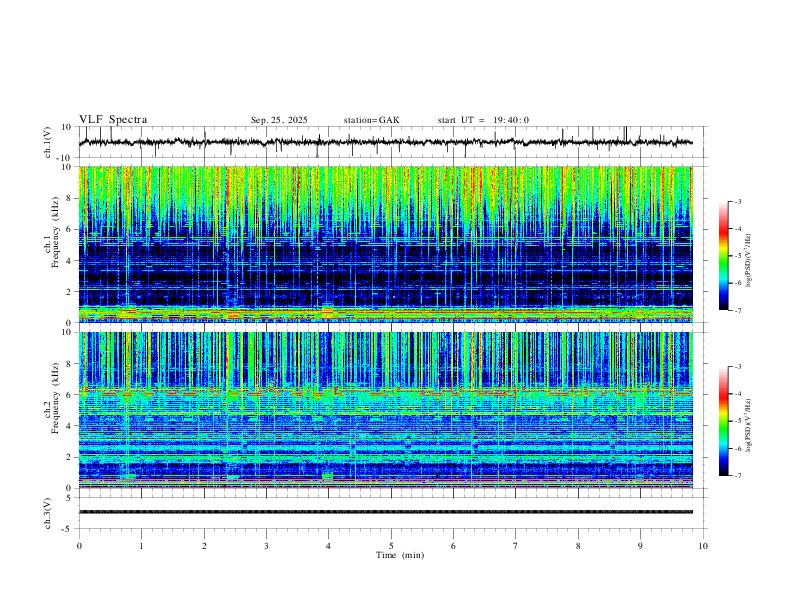The image size is (792, 612).
Task: Click upper 'log(PSD)(V²/Hz)' colorbar label
Action: click(x=749, y=260)
